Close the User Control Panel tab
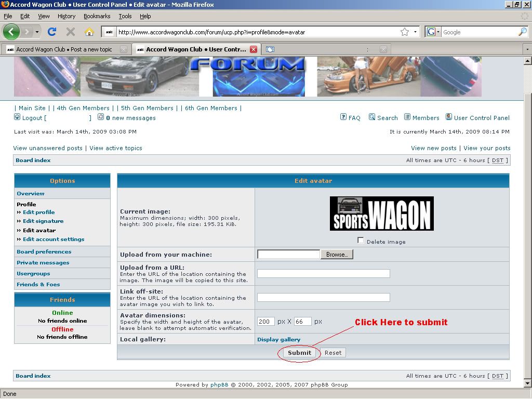Viewport: 532px width, 399px height. click(x=254, y=49)
